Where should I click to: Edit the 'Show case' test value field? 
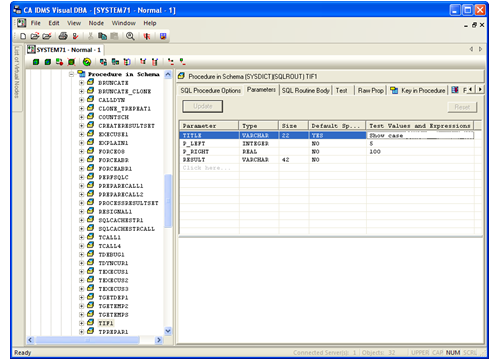pos(420,135)
